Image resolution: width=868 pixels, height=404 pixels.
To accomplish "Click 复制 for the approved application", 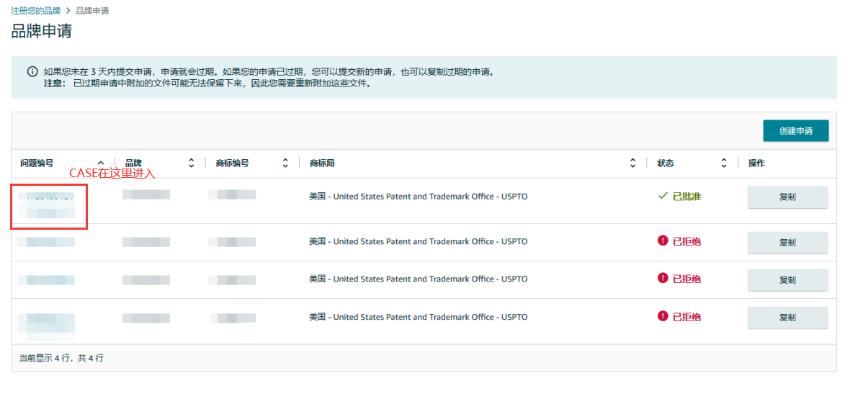I will tap(787, 197).
